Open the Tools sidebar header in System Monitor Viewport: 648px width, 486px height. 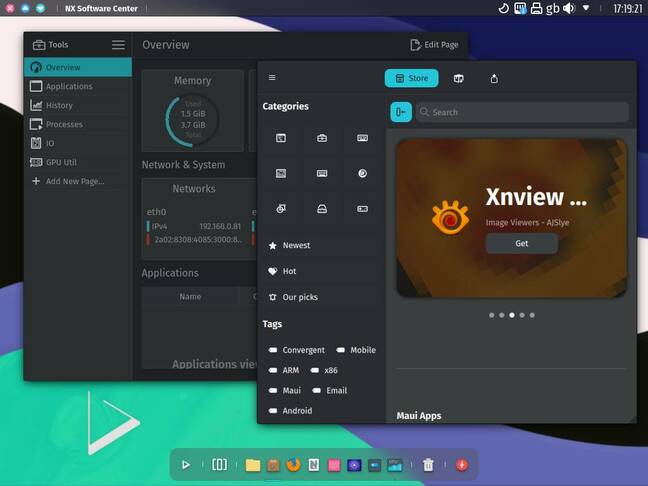(x=50, y=45)
